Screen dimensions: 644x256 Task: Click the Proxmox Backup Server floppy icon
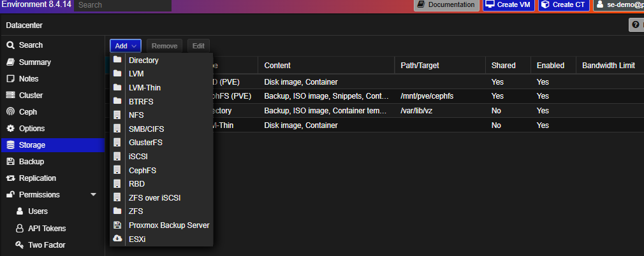tap(117, 225)
